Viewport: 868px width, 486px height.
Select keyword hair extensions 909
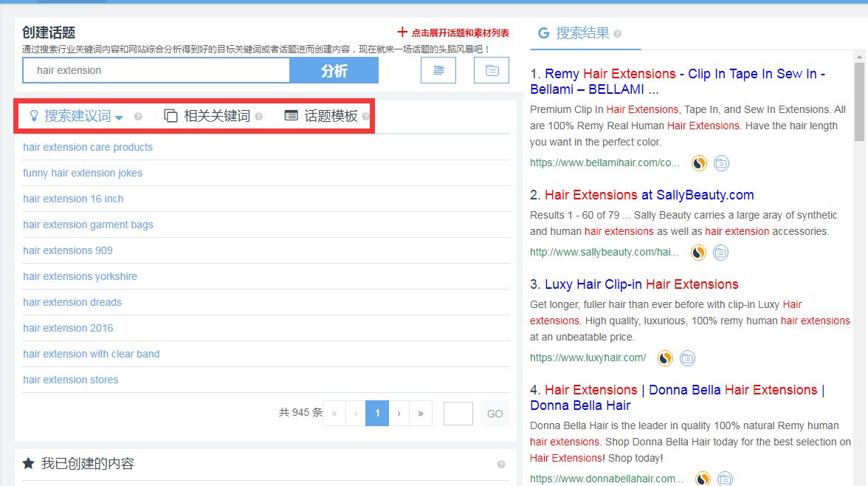click(x=68, y=250)
